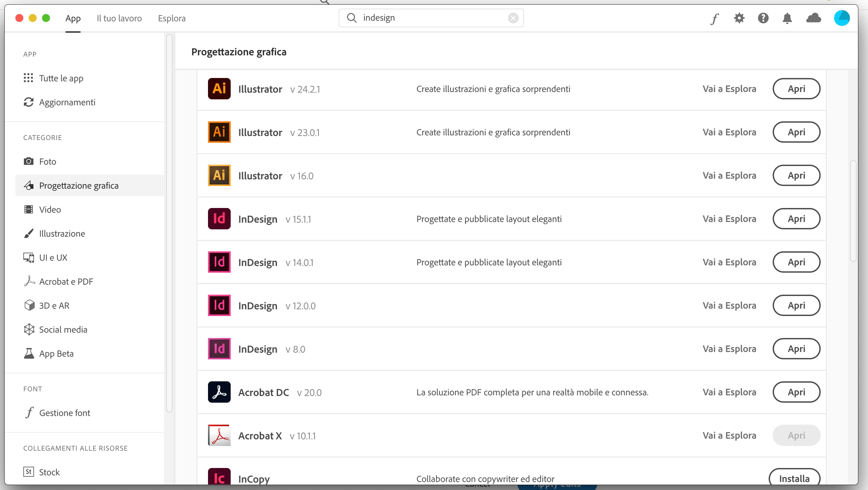The image size is (868, 490).
Task: Open the account profile avatar
Action: click(841, 18)
